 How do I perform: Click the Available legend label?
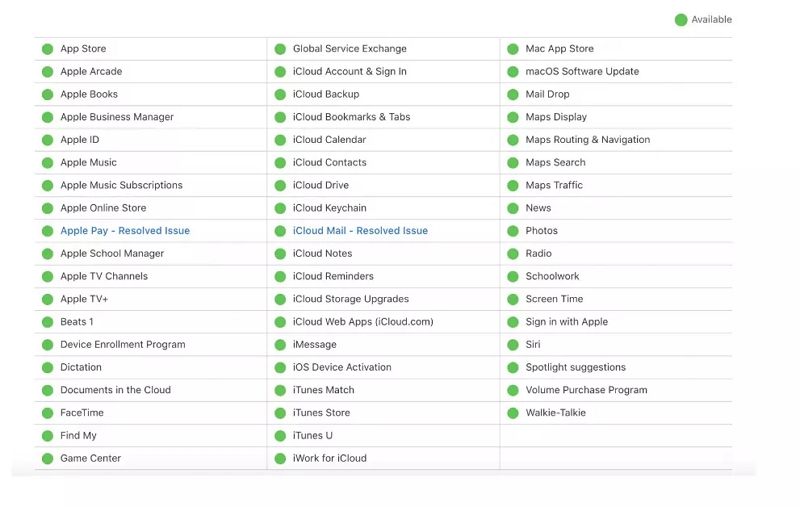(712, 20)
